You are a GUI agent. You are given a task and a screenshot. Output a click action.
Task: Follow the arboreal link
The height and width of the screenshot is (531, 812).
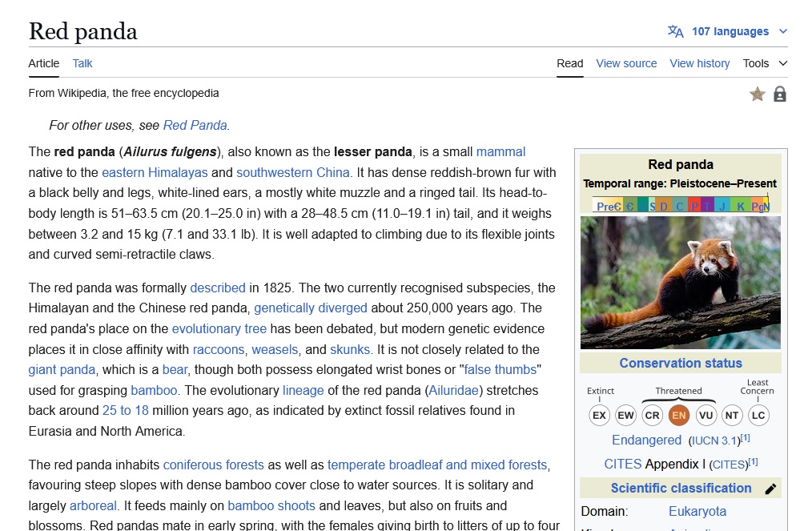[x=93, y=506]
